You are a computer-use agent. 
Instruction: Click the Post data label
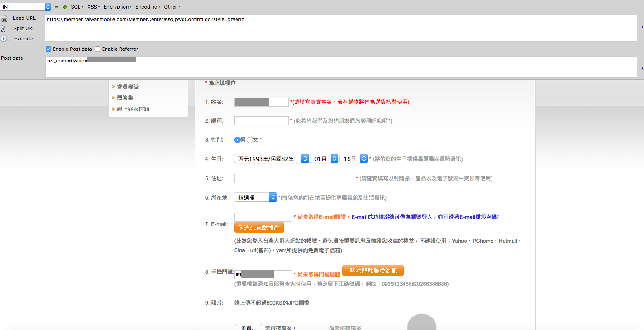tap(12, 58)
